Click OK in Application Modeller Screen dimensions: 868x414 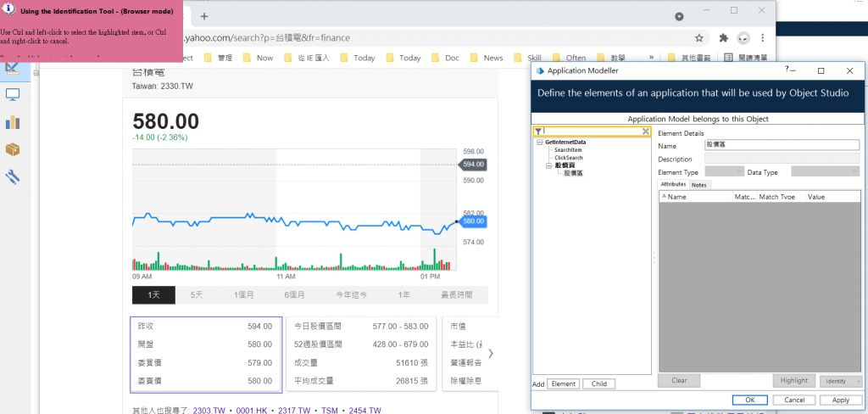[749, 400]
